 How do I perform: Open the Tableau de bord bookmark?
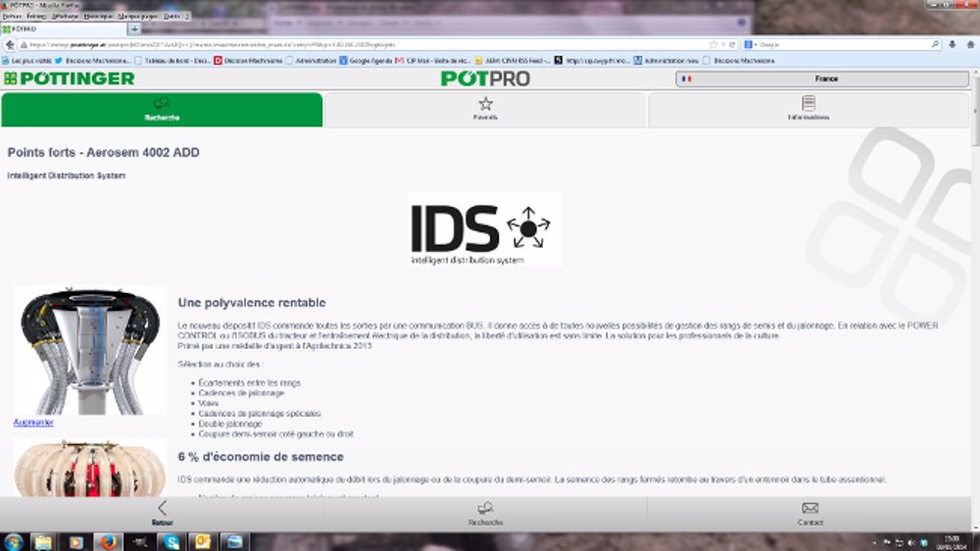tap(172, 61)
